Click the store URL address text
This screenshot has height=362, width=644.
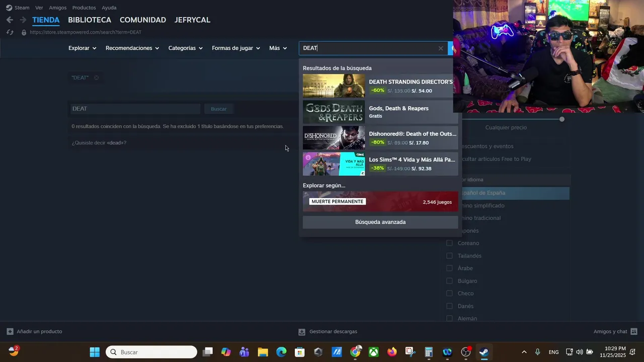[x=86, y=32]
